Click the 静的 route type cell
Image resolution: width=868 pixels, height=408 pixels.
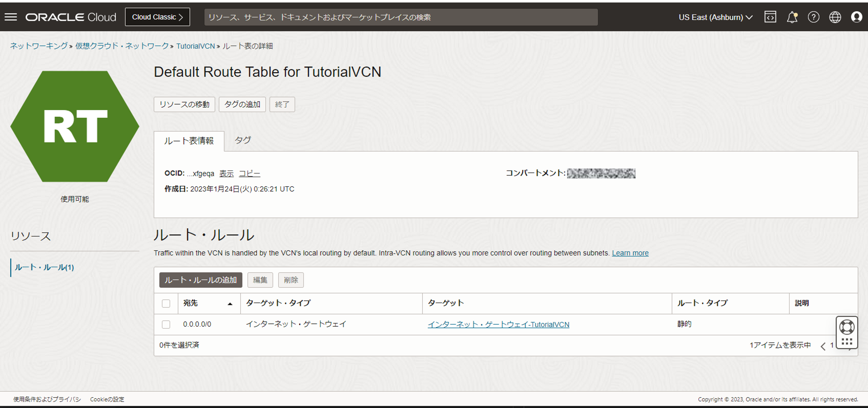(684, 324)
